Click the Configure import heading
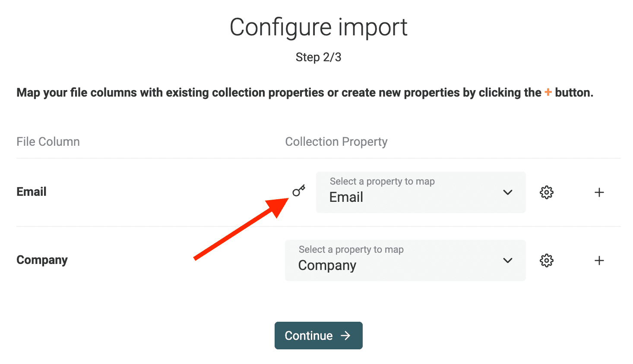 click(x=319, y=27)
